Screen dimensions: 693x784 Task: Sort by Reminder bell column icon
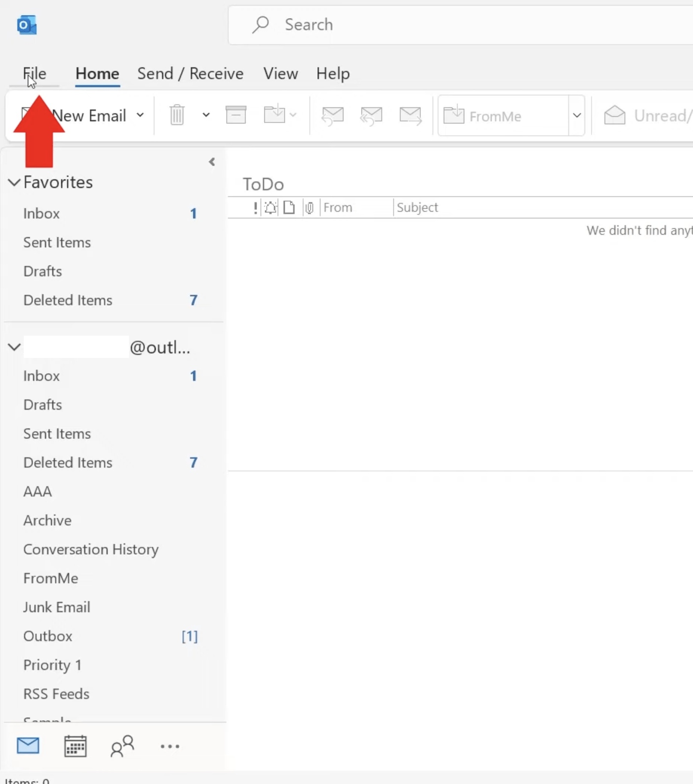tap(270, 208)
